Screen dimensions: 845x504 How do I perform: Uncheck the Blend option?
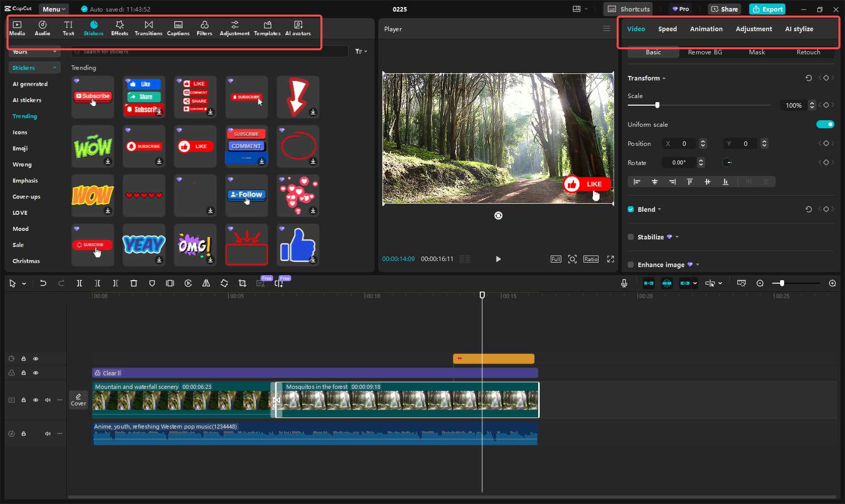pyautogui.click(x=630, y=209)
